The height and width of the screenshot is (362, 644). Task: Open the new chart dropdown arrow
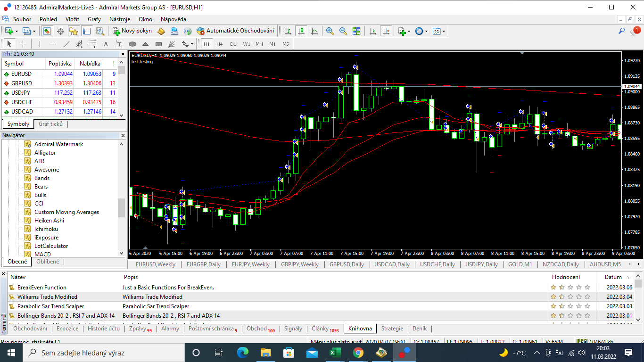17,31
